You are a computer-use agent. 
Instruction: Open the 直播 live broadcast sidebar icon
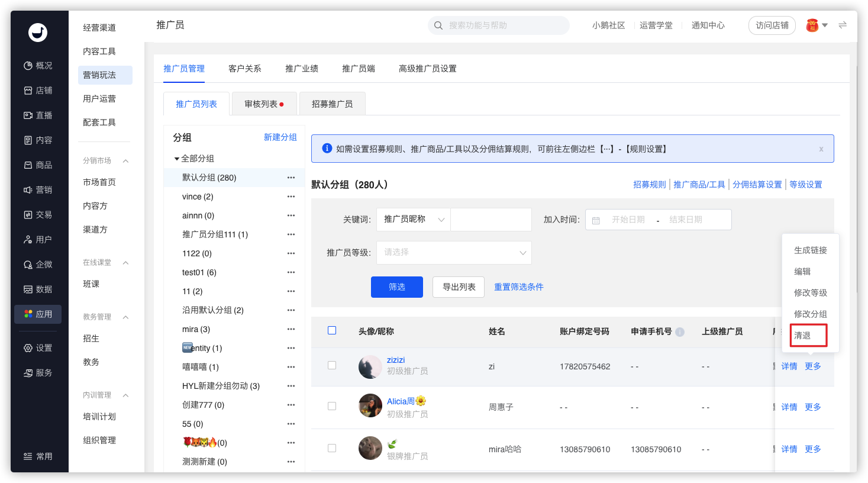tap(28, 115)
